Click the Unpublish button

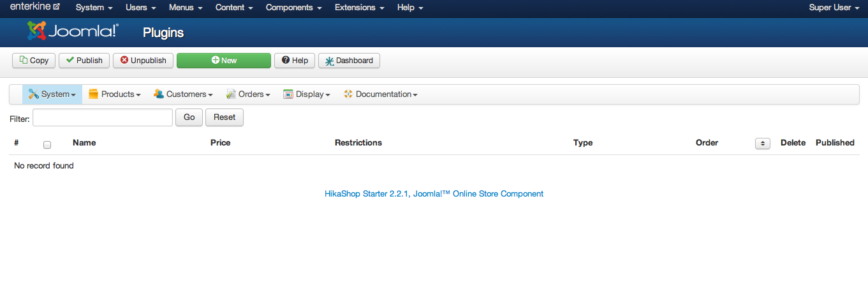pos(143,61)
